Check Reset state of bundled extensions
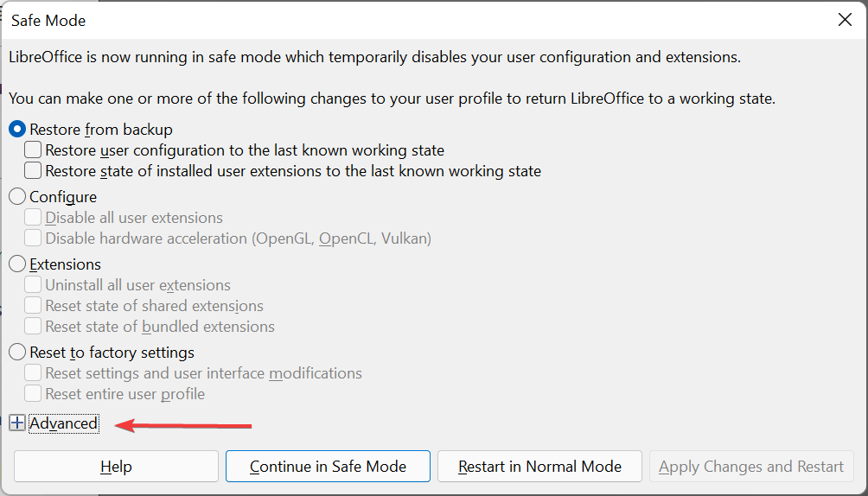Screen dimensions: 868x496 pos(33,327)
